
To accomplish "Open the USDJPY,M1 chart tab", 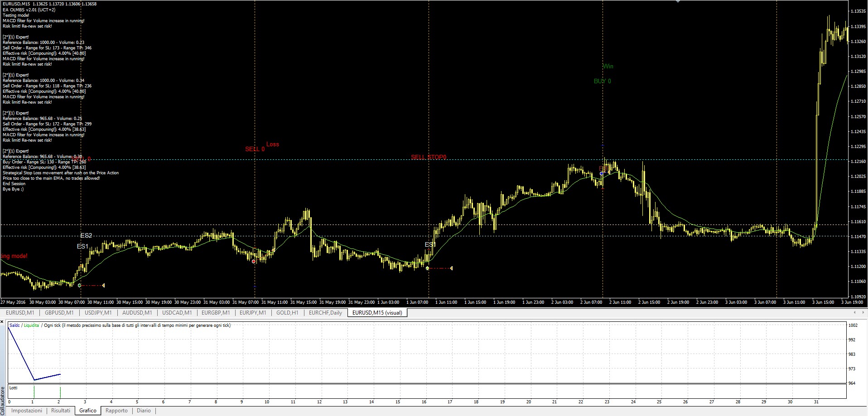I will [x=98, y=312].
